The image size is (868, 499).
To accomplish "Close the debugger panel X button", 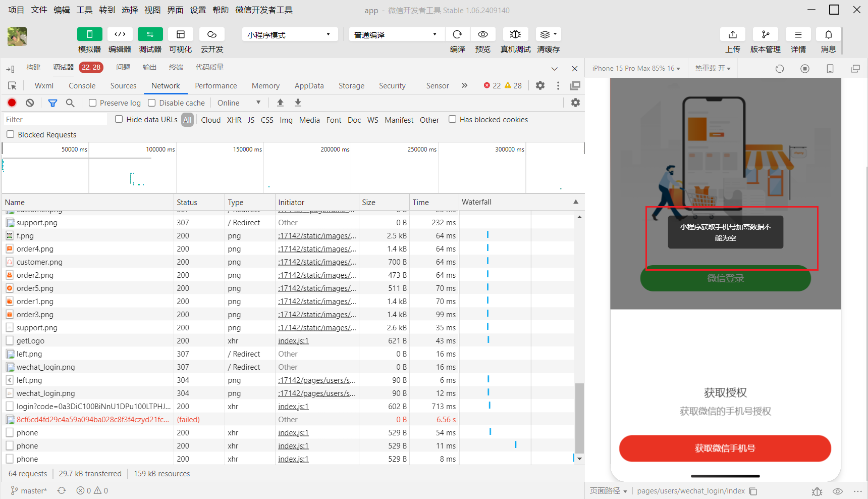I will tap(574, 68).
